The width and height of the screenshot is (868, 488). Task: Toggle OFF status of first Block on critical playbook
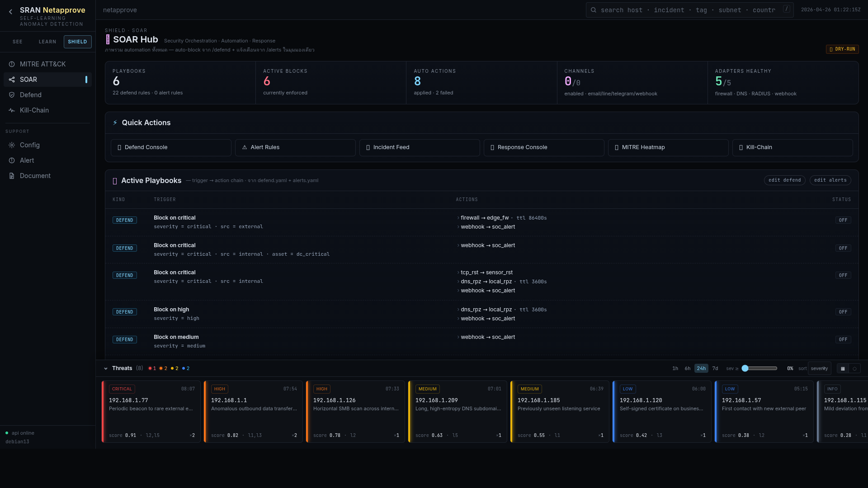843,221
